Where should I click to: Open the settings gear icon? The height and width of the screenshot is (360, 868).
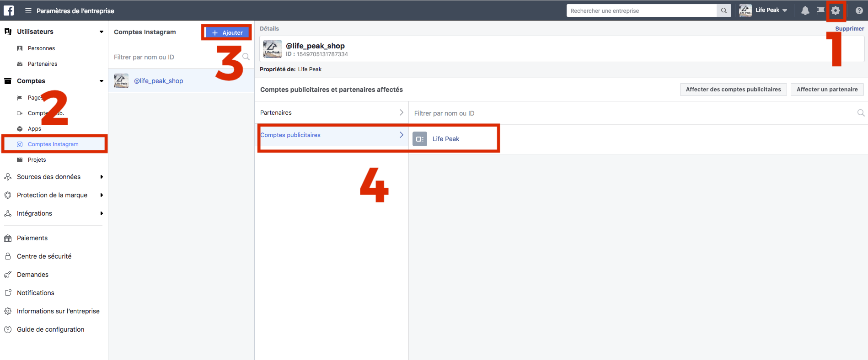836,11
